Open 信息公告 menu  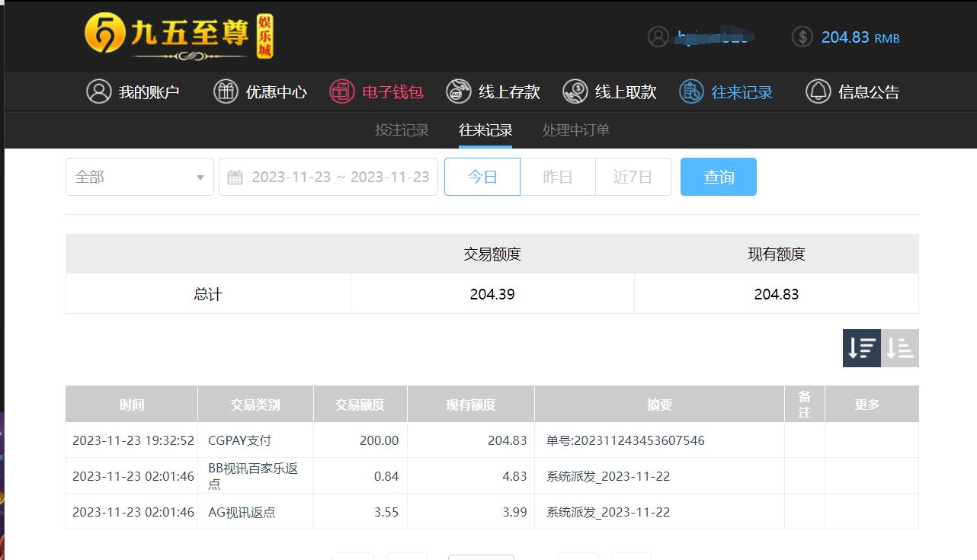[x=853, y=92]
